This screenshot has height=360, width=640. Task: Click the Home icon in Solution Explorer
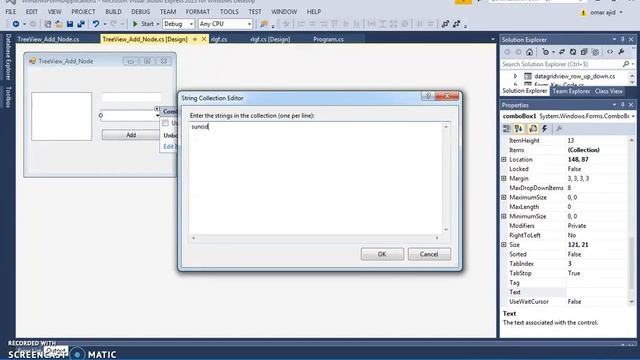click(x=529, y=52)
